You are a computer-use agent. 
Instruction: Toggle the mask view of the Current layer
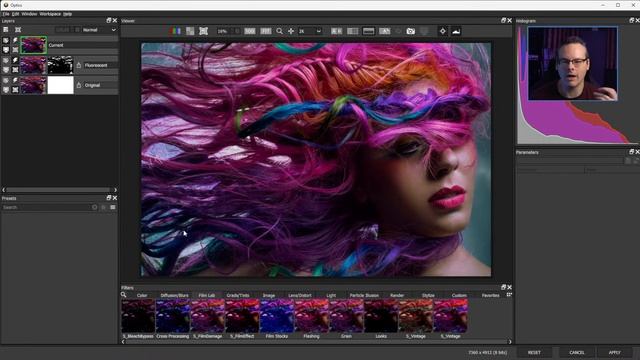[6, 50]
